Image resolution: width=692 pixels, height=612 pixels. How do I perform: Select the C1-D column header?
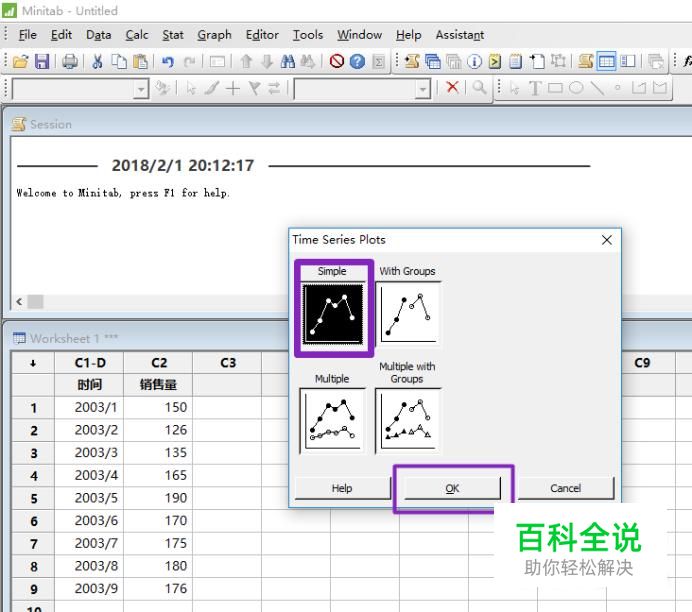coord(89,363)
